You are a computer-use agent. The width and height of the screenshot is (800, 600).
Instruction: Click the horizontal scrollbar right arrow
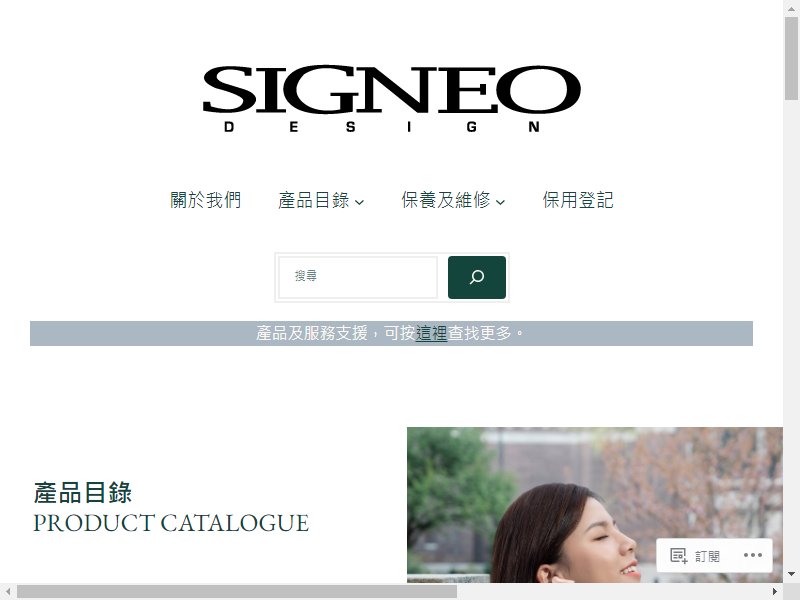(775, 592)
